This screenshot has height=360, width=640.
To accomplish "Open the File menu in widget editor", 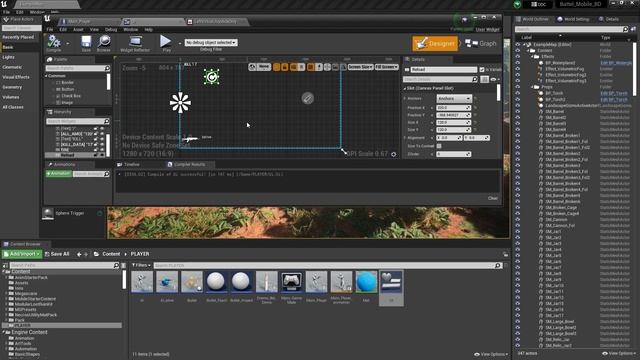I will tap(50, 29).
